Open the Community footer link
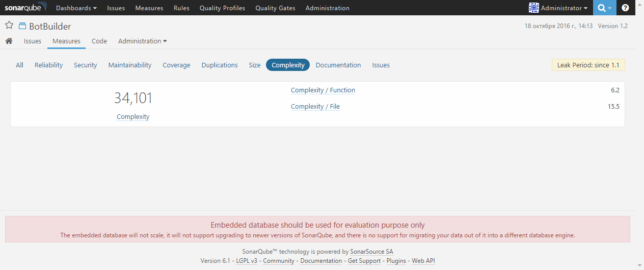644x270 pixels. coord(279,261)
